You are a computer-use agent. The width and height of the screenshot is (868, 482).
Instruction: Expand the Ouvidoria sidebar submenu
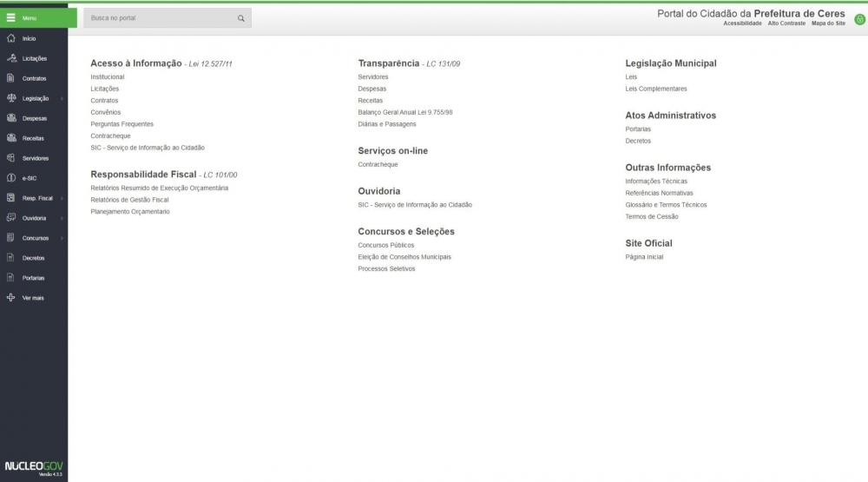click(62, 218)
